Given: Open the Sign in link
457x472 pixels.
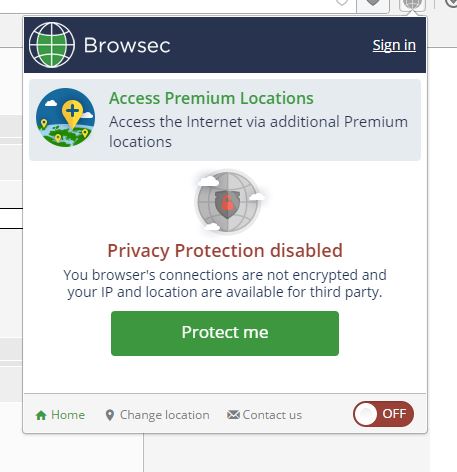Looking at the screenshot, I should (394, 45).
